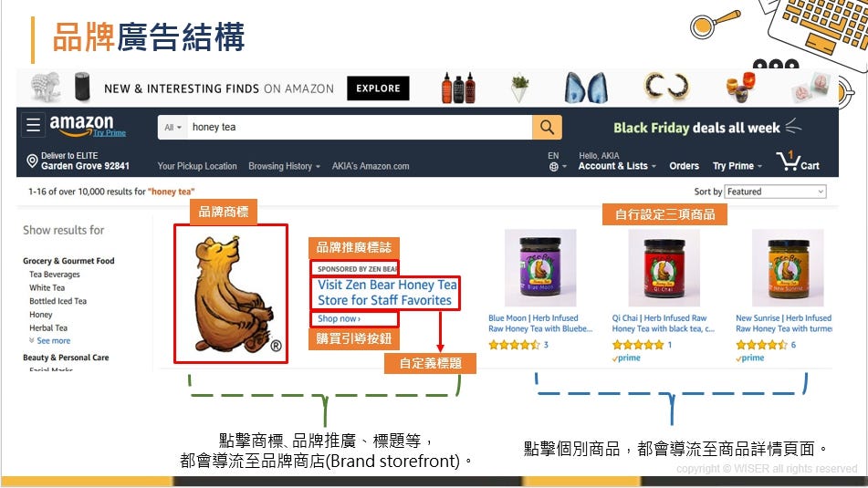Screen dimensions: 868x488
Task: Open Browsing History menu
Action: click(x=284, y=166)
